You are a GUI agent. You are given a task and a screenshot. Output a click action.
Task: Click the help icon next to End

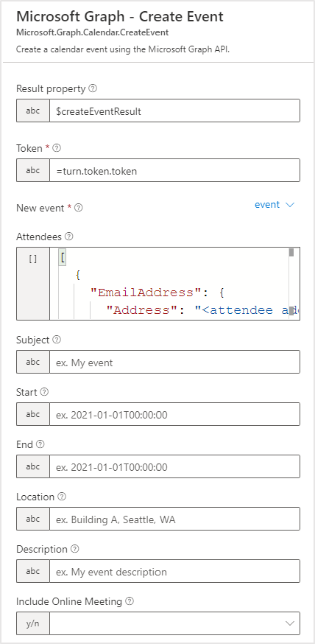coord(40,444)
